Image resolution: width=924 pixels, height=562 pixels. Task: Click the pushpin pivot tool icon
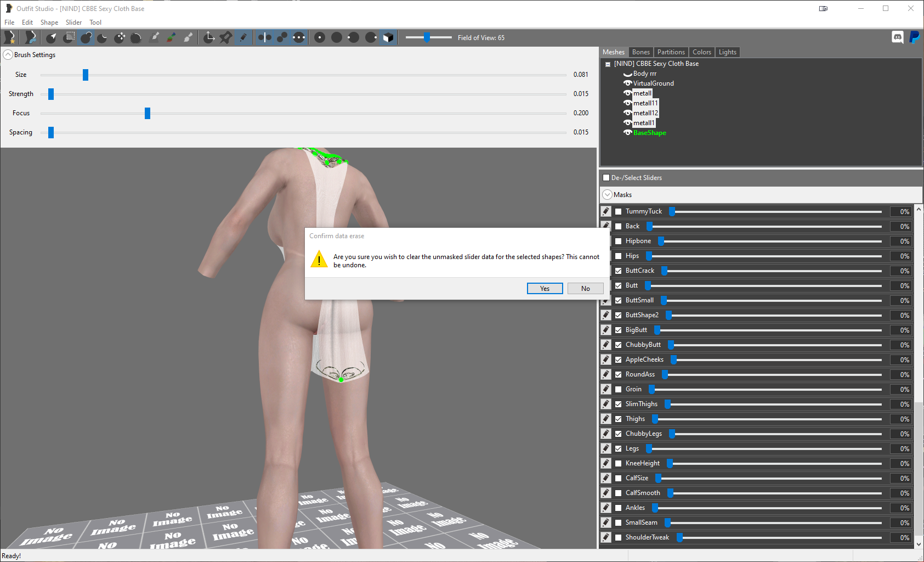click(225, 37)
